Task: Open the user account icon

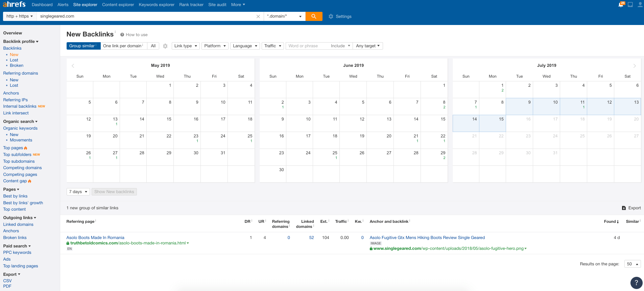Action: 640,5
